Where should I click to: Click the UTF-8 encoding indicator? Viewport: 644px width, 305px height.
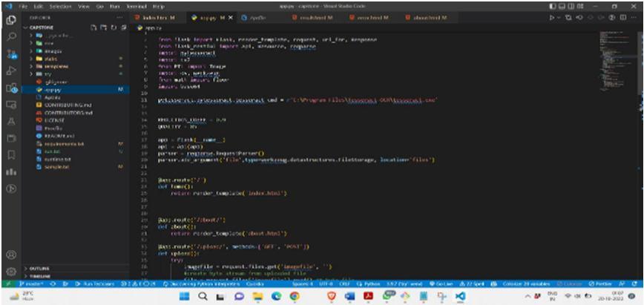tap(325, 284)
